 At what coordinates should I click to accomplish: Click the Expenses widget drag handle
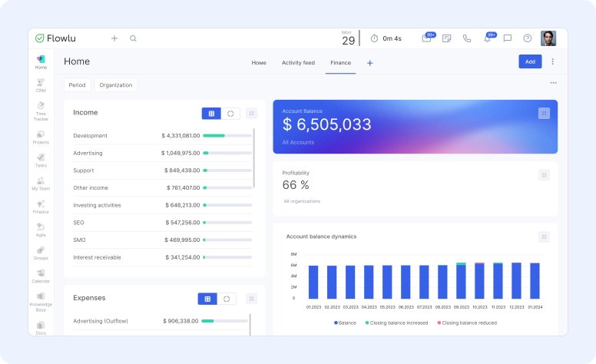pyautogui.click(x=251, y=299)
